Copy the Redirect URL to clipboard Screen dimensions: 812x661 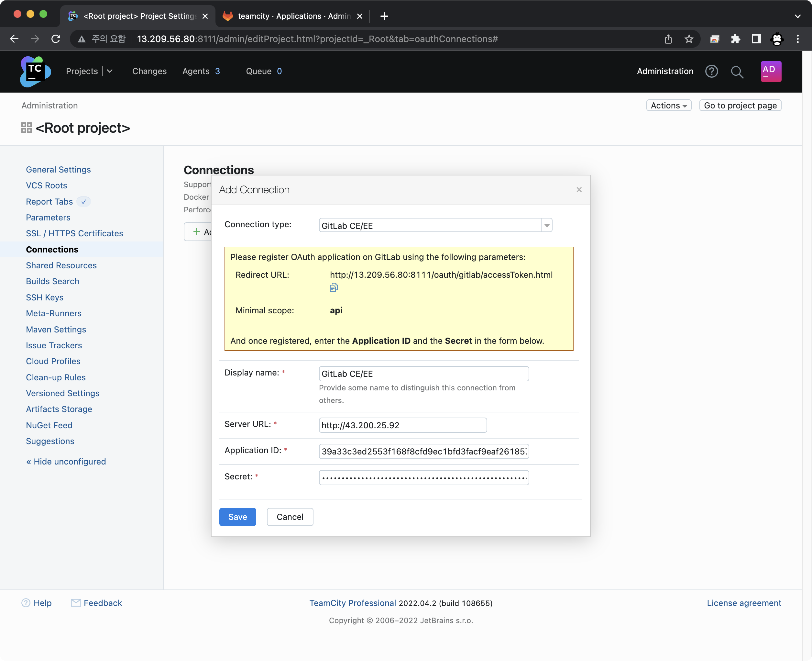click(x=334, y=287)
